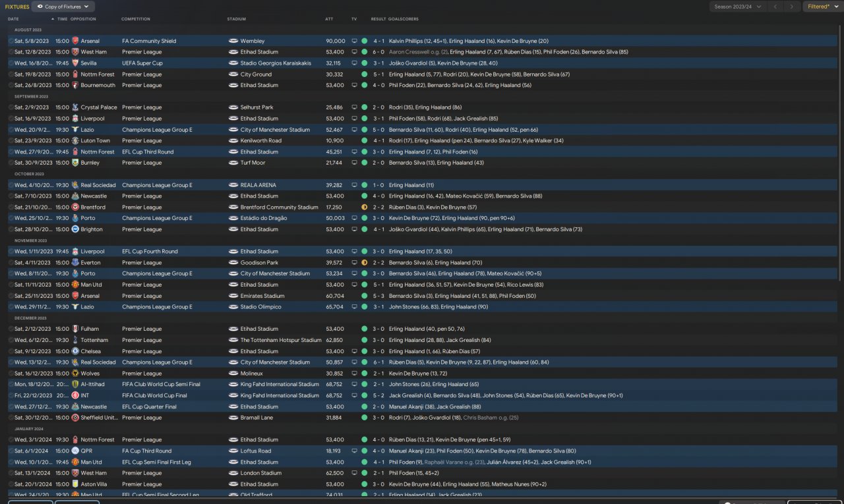Sort fixtures by the RESULT column header
The height and width of the screenshot is (504, 844).
[x=378, y=19]
